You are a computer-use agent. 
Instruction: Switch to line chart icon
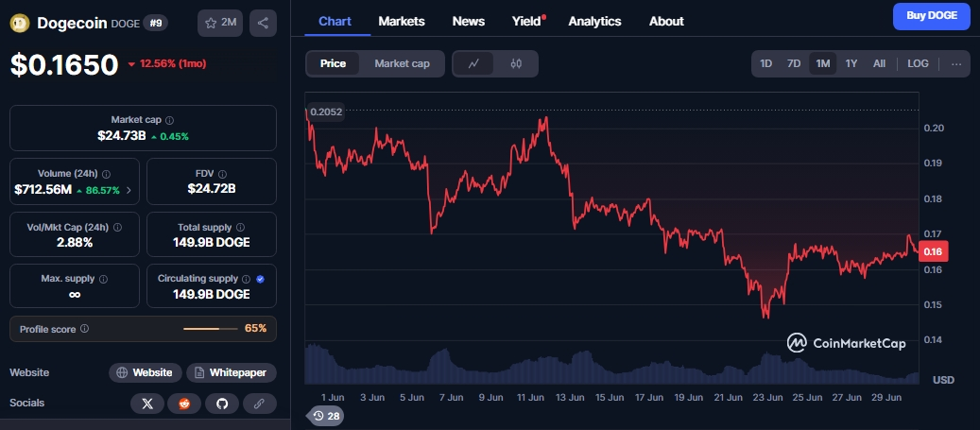point(473,63)
